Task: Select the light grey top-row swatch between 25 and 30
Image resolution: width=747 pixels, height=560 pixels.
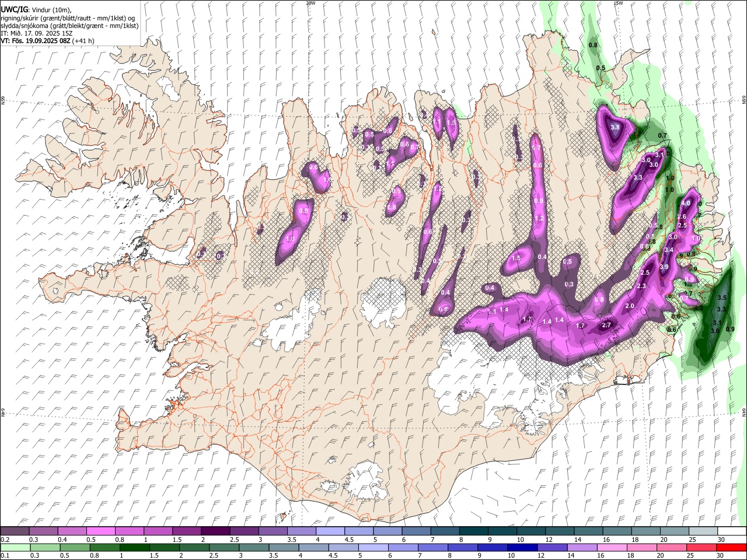Action: tap(703, 531)
